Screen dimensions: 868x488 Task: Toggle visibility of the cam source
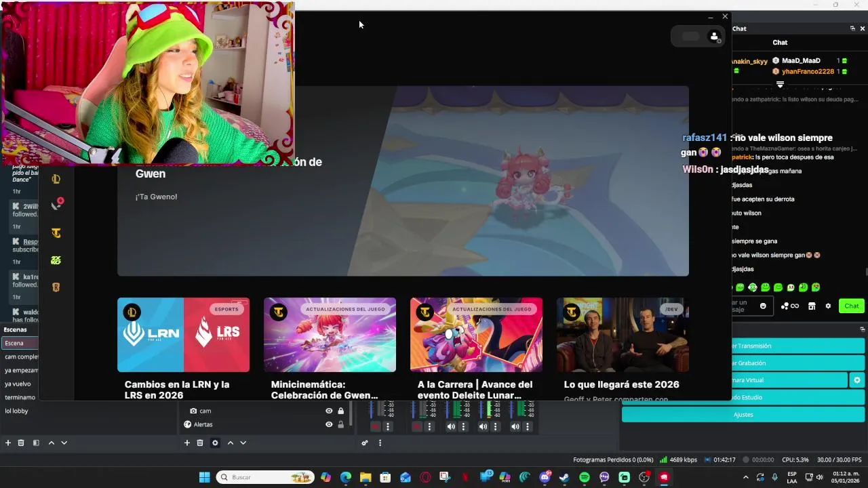(x=329, y=411)
